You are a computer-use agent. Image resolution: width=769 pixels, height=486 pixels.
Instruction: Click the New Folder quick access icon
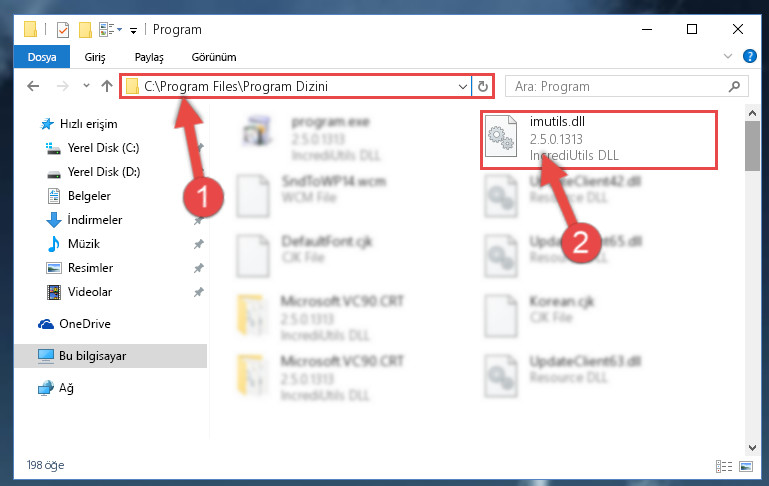pyautogui.click(x=85, y=30)
